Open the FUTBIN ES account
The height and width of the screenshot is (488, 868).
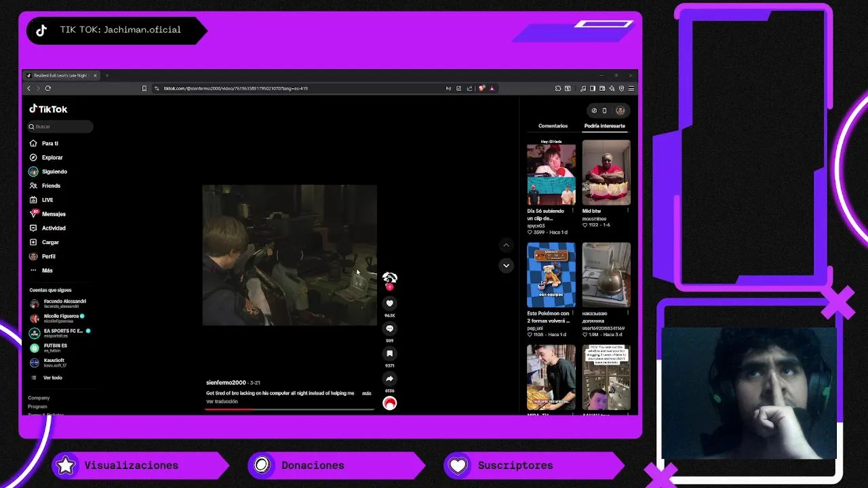click(48, 348)
